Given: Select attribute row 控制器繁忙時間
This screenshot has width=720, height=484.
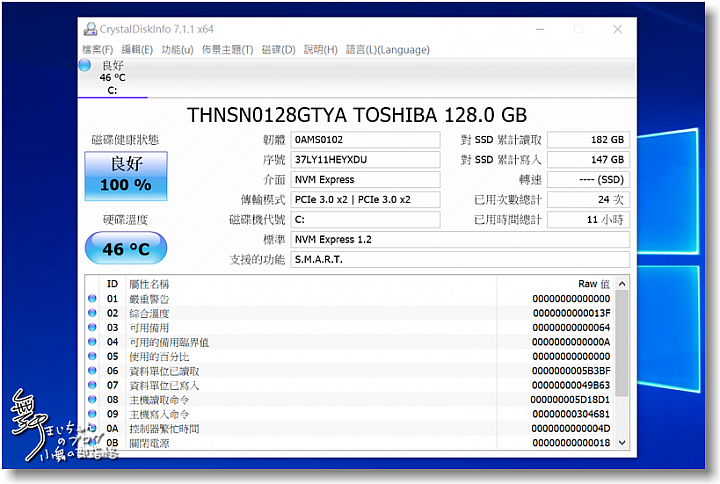Looking at the screenshot, I should click(349, 428).
